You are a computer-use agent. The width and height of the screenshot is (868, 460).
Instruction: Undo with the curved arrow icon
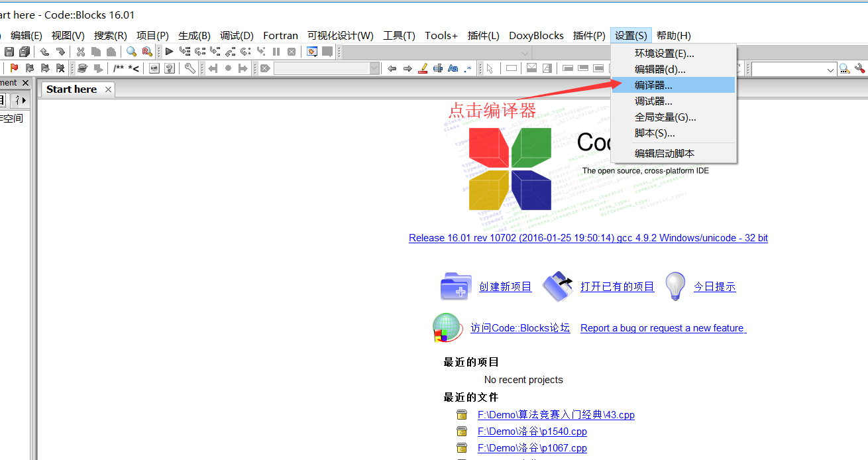pos(44,51)
